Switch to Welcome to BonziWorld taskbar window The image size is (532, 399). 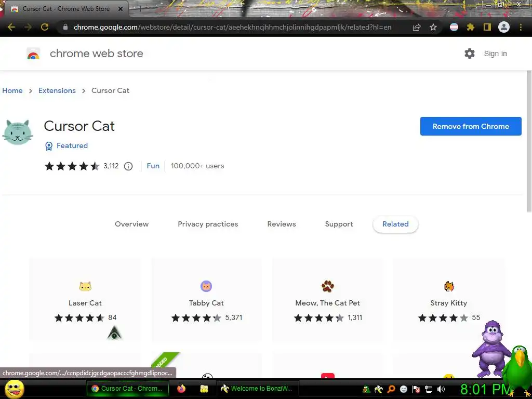tap(258, 389)
